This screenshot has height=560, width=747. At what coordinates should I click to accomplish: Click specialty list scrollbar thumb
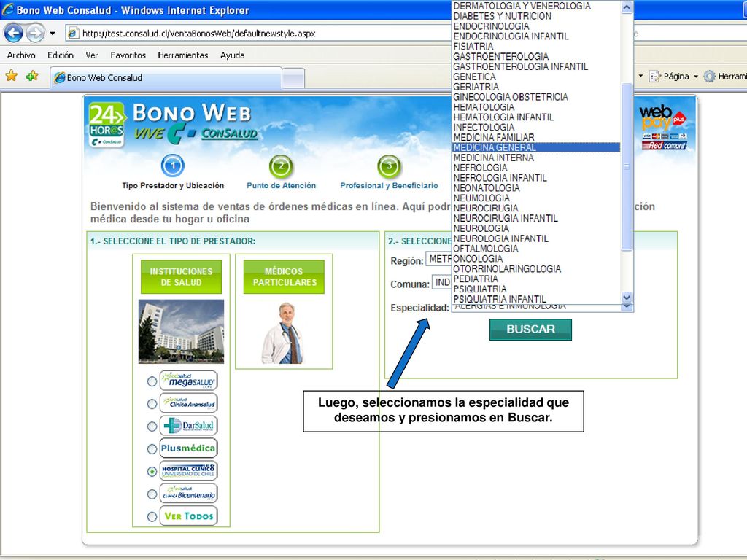click(x=627, y=167)
